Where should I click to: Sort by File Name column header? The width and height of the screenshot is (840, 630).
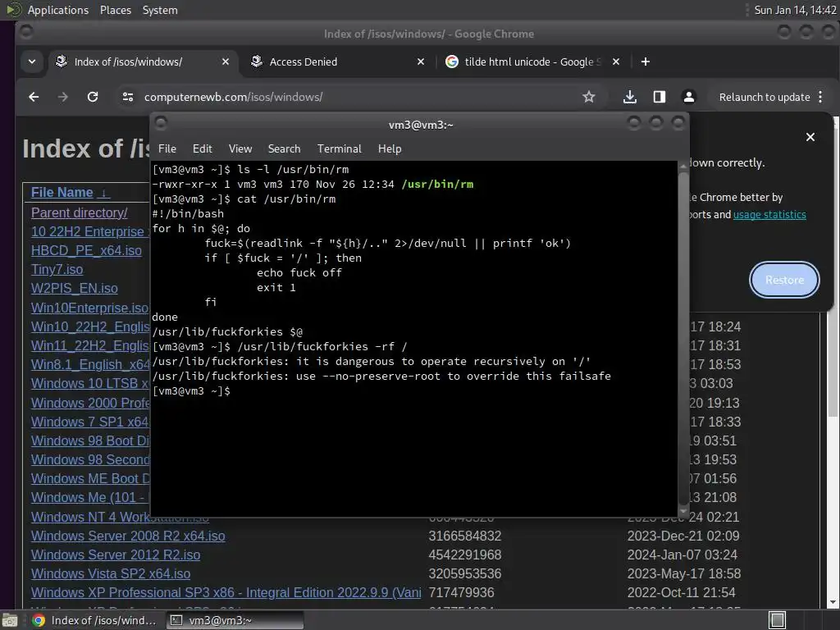(x=62, y=192)
